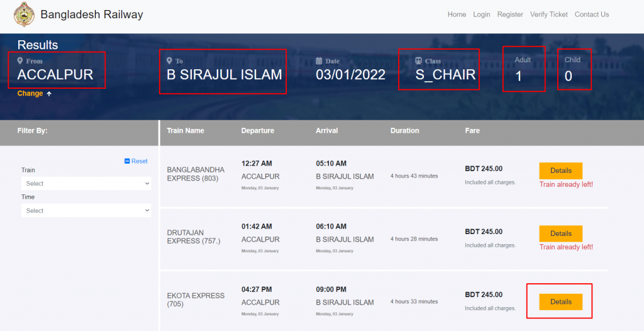Reset the train filters

click(x=139, y=161)
